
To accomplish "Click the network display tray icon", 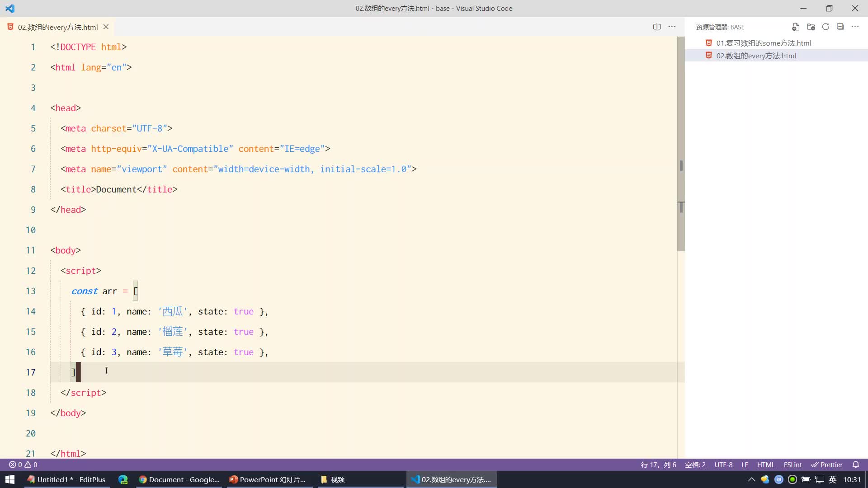I will (819, 479).
